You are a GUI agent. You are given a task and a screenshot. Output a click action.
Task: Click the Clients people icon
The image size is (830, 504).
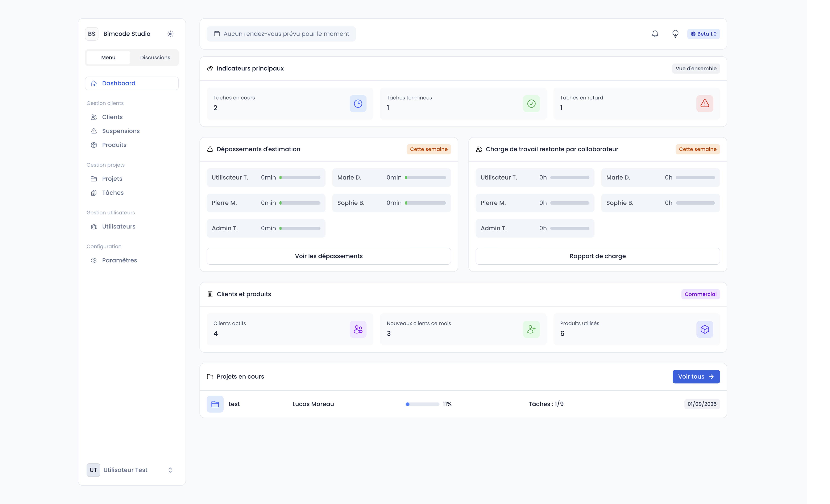point(94,117)
